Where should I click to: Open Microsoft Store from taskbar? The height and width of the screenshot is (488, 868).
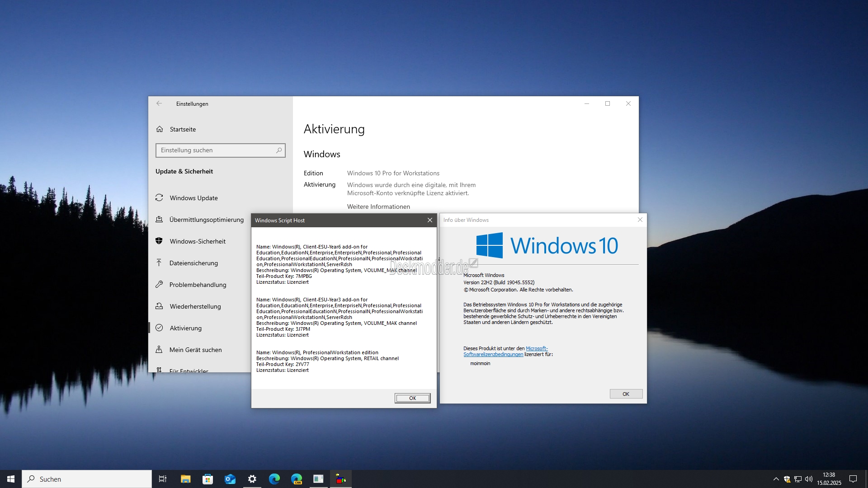[208, 479]
